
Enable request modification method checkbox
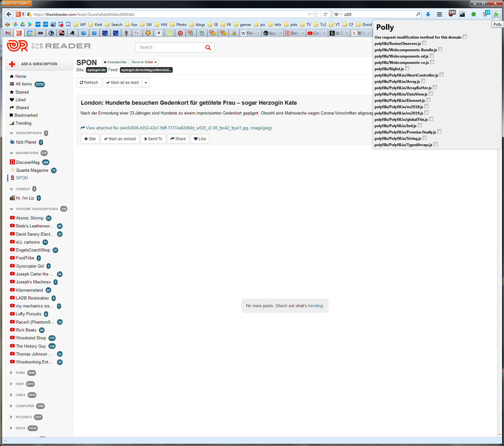464,37
